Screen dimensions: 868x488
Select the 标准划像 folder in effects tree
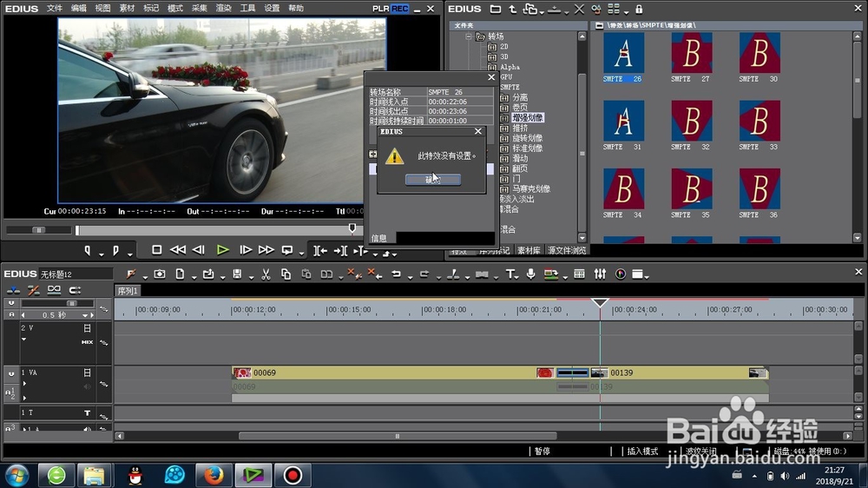pyautogui.click(x=527, y=148)
